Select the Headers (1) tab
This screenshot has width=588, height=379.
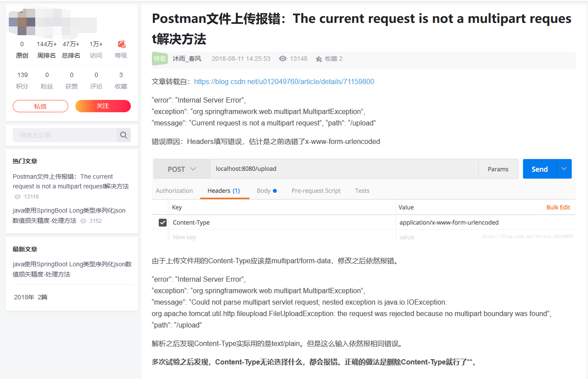click(224, 191)
